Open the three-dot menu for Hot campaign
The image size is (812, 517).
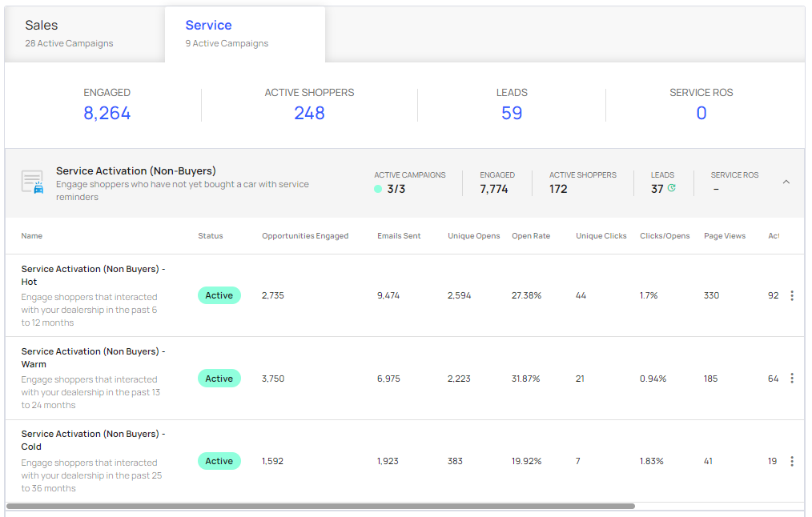(792, 295)
